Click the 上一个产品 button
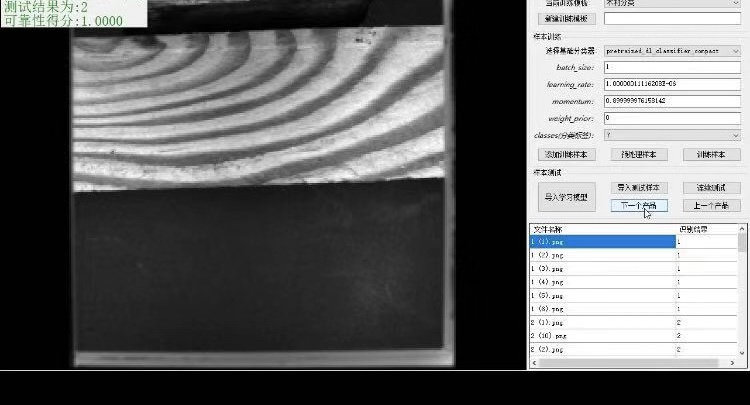This screenshot has height=405, width=750. (711, 206)
